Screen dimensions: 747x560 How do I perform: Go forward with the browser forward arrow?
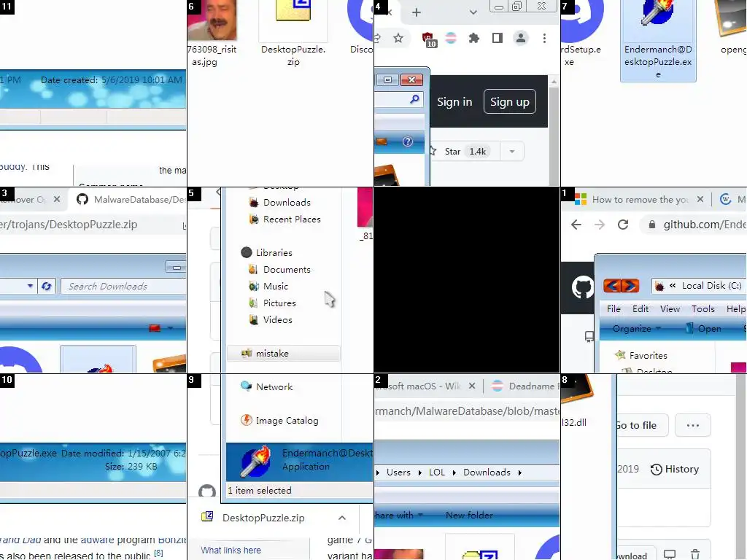tap(600, 225)
